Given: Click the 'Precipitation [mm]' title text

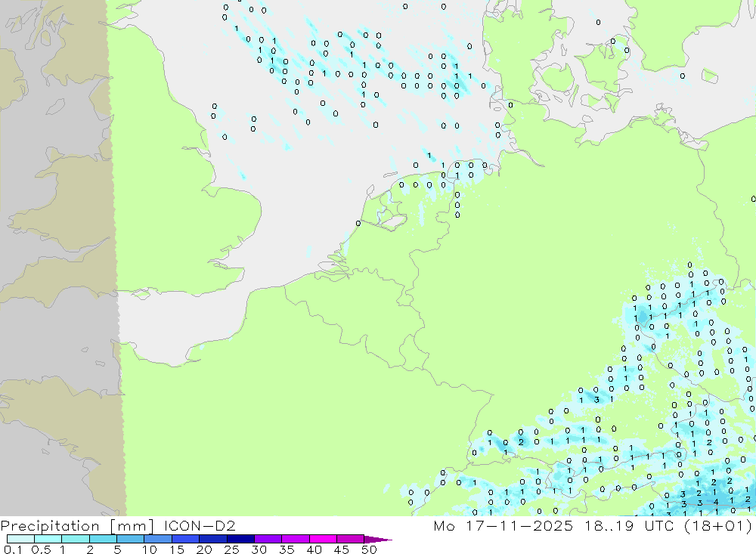Looking at the screenshot, I should click(77, 525).
